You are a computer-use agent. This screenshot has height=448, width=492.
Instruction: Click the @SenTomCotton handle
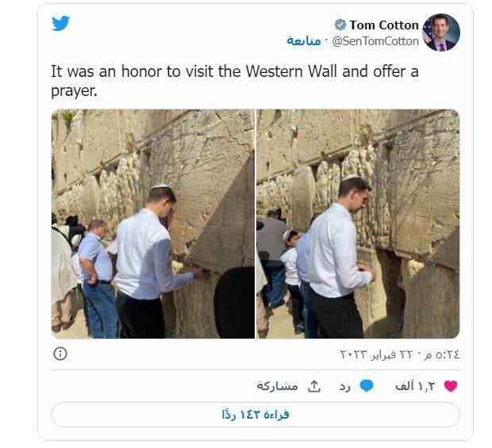coord(375,40)
